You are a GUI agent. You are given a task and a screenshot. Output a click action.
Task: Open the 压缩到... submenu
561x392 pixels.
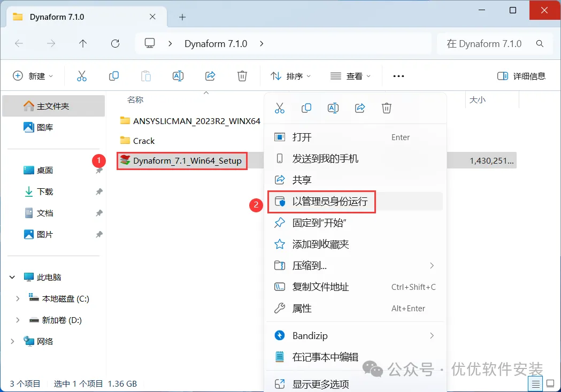355,265
